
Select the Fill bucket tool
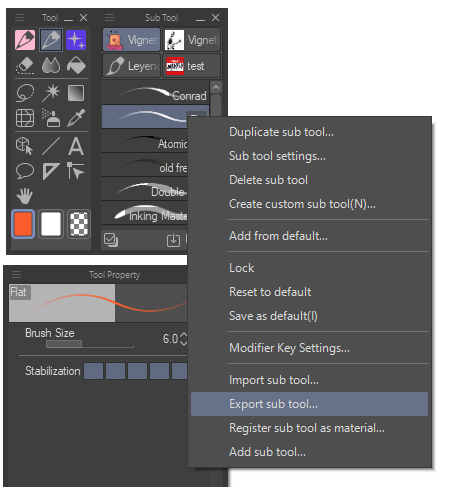[x=76, y=65]
